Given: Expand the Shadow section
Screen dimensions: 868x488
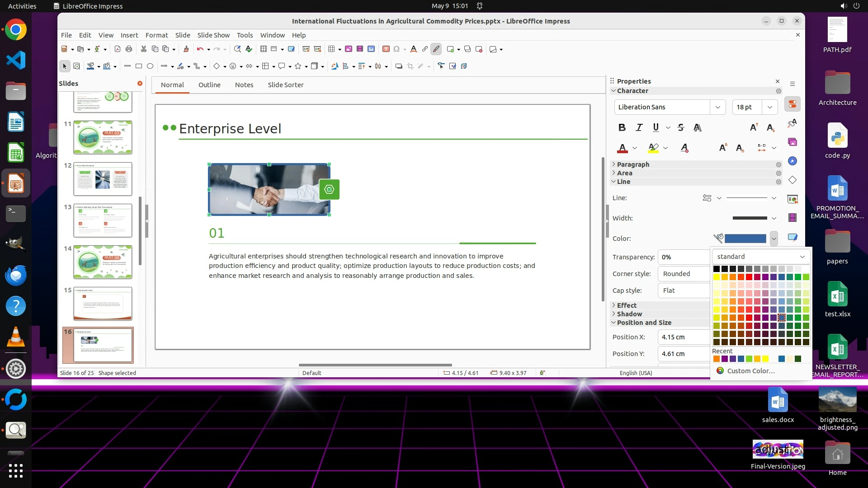Looking at the screenshot, I should click(629, 314).
